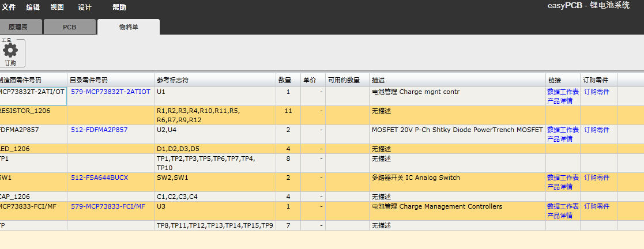
Task: Click 订购零件 for MCP73833-FCI/MF row
Action: [597, 206]
